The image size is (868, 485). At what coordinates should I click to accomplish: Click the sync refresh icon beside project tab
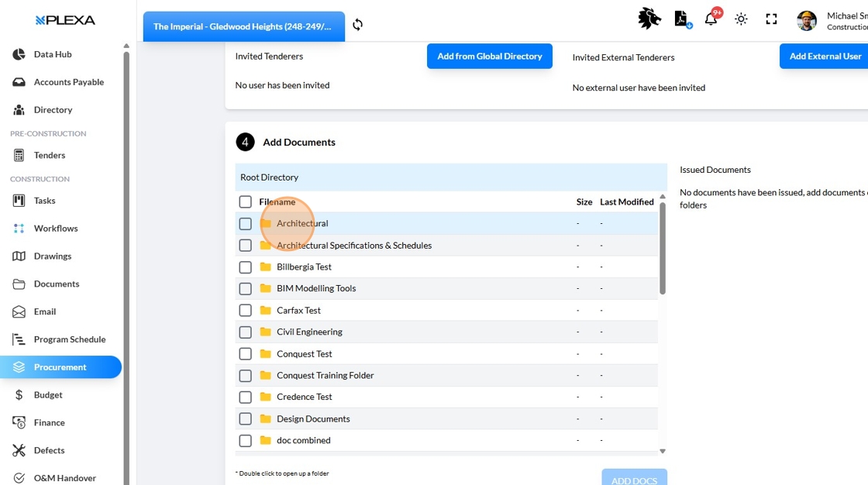point(357,25)
